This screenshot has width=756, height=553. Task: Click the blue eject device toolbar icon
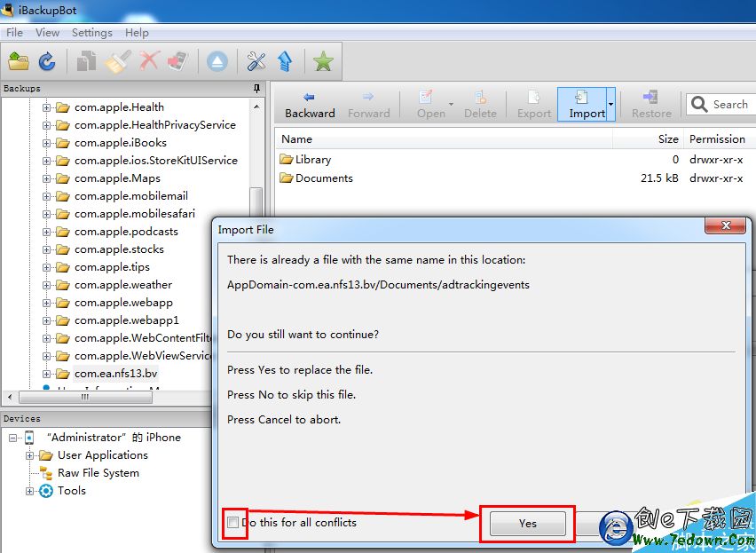[217, 62]
